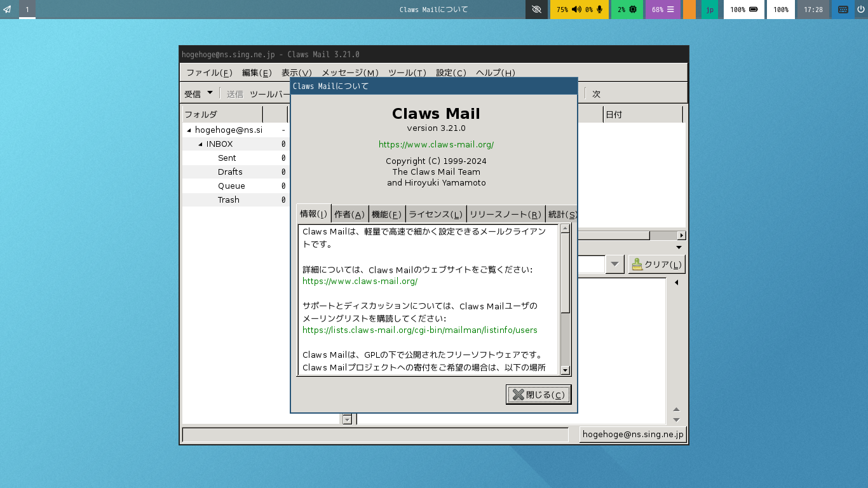Click the power icon in top bar
Image resolution: width=868 pixels, height=488 pixels.
[861, 10]
